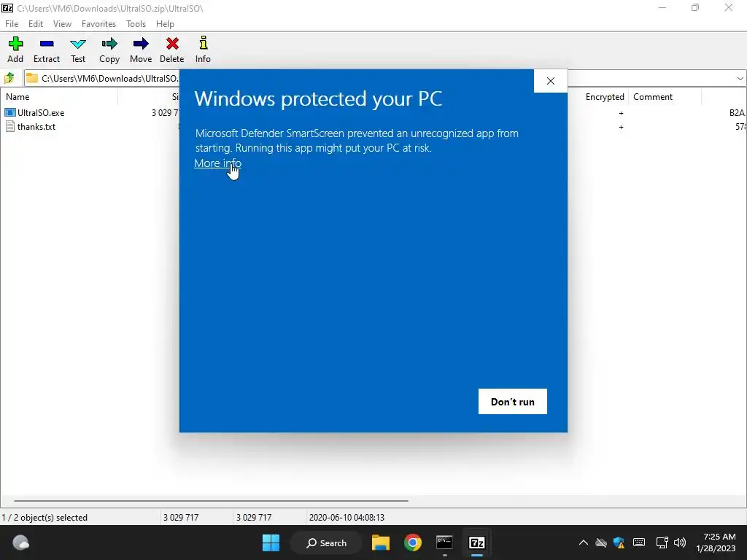Image resolution: width=747 pixels, height=560 pixels.
Task: Open the Command Prompt taskbar icon
Action: [x=444, y=542]
